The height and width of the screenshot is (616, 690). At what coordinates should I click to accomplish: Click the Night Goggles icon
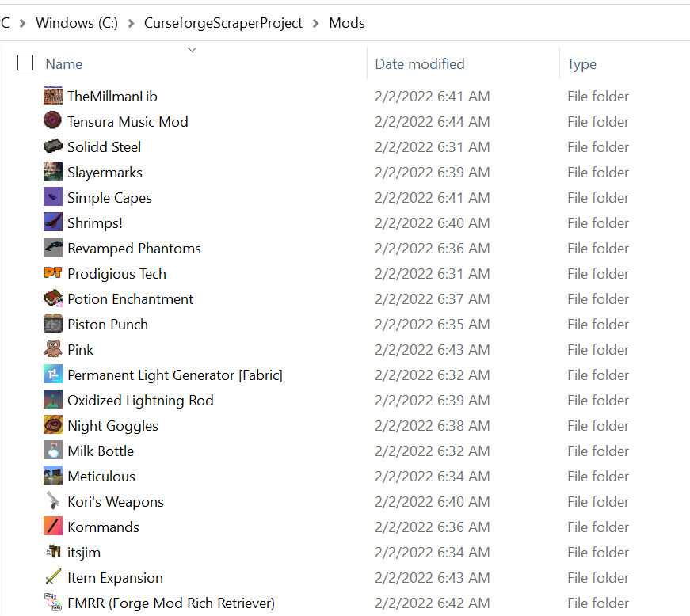53,425
